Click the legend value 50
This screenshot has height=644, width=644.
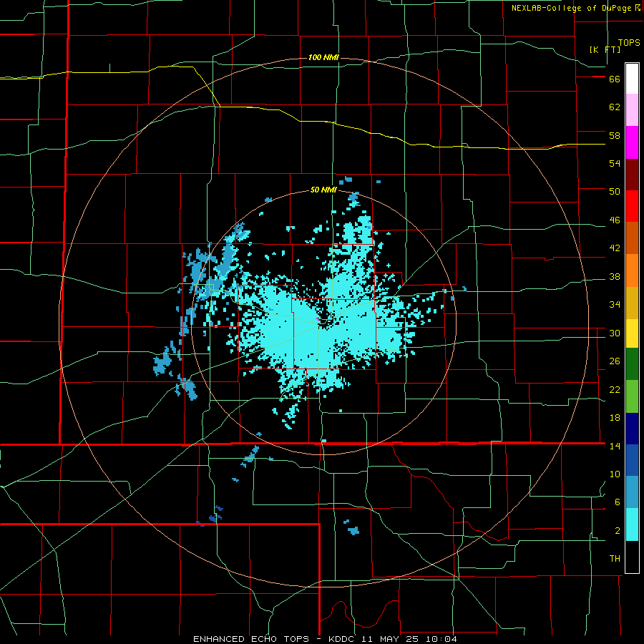pos(615,192)
